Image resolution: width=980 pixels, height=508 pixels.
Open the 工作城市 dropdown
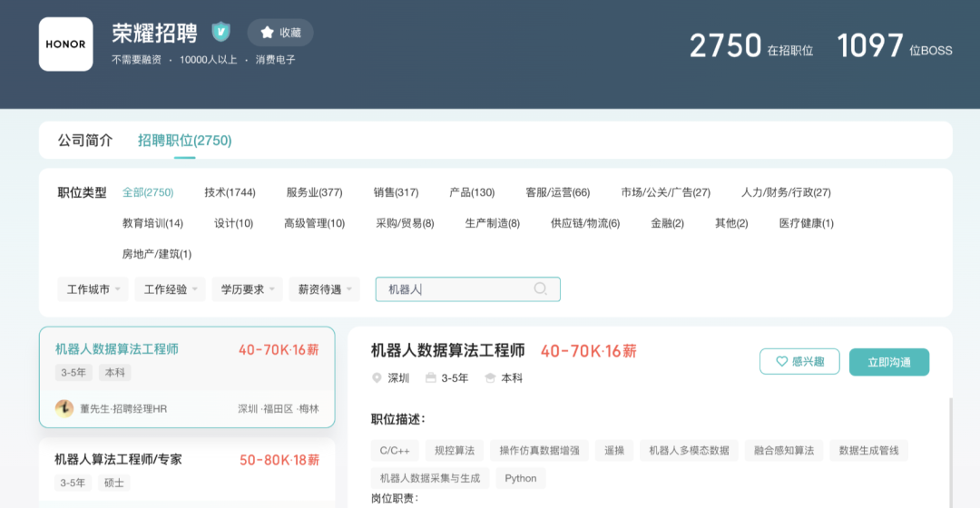(x=93, y=289)
